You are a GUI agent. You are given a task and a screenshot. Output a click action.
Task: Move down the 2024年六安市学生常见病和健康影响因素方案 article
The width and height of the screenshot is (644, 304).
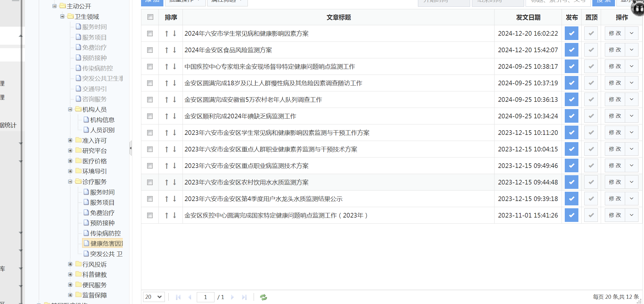(174, 34)
